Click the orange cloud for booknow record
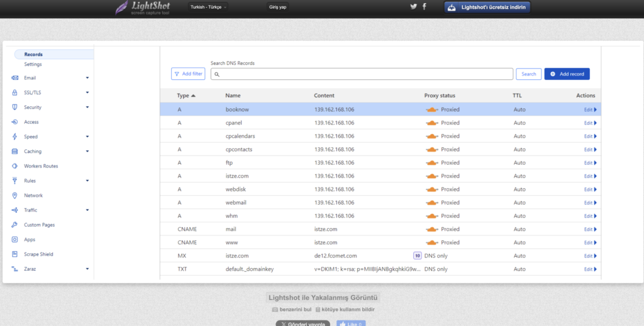The width and height of the screenshot is (644, 326). (x=431, y=110)
